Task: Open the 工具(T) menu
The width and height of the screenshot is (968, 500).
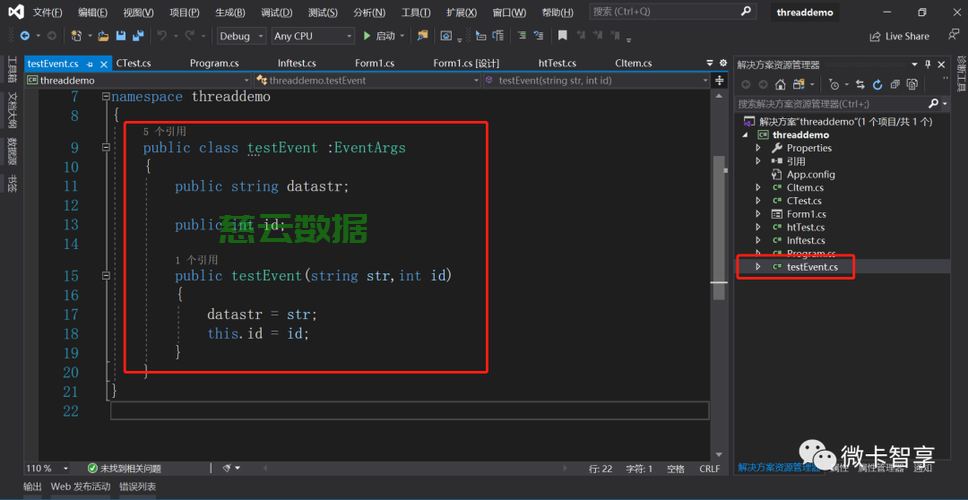Action: pos(414,12)
